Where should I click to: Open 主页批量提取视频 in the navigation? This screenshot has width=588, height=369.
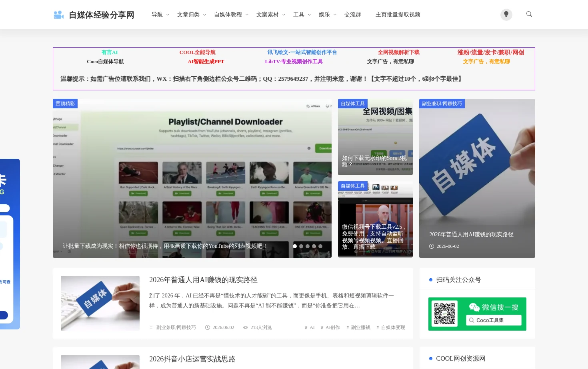[398, 14]
